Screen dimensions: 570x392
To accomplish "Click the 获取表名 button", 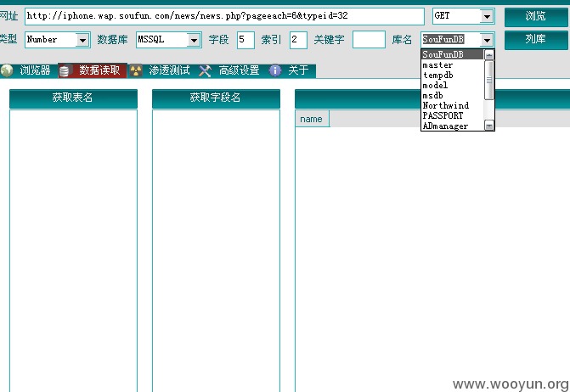I will 73,98.
